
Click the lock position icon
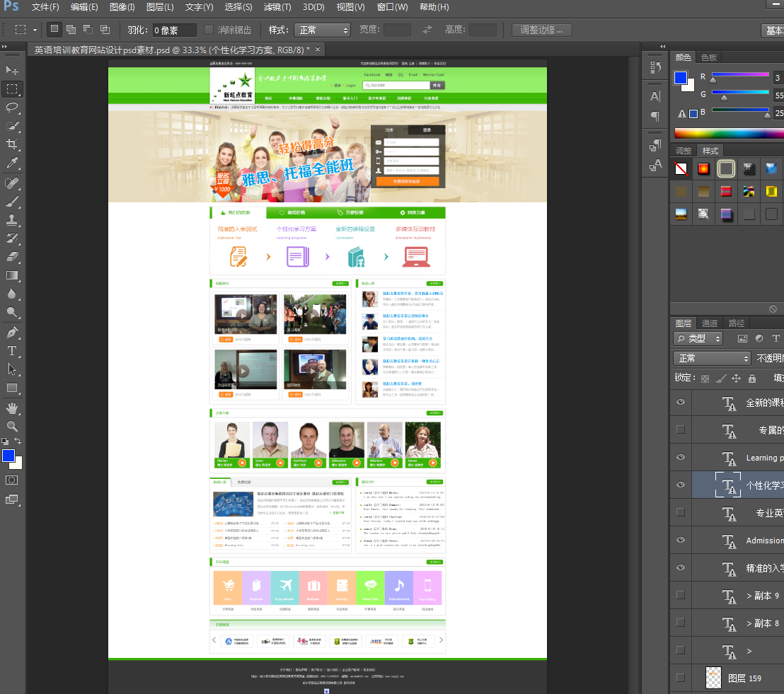(736, 378)
